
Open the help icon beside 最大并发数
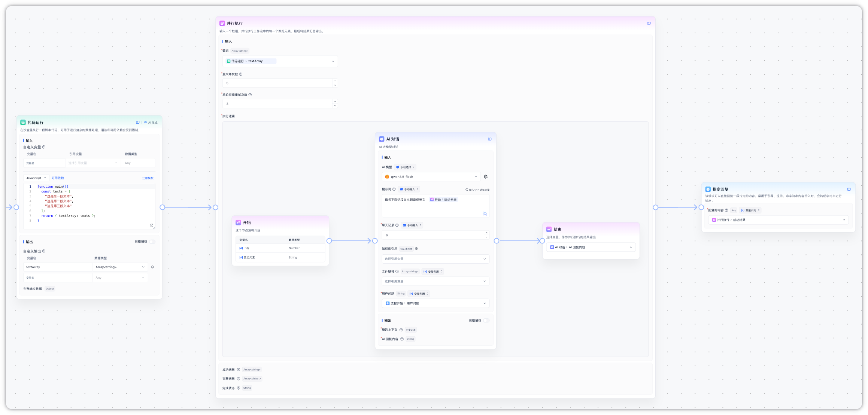(x=241, y=74)
